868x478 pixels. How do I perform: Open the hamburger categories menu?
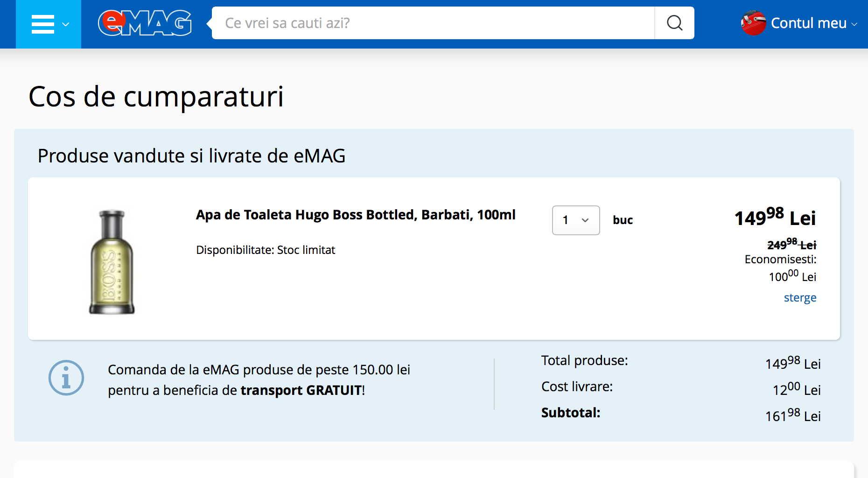49,24
